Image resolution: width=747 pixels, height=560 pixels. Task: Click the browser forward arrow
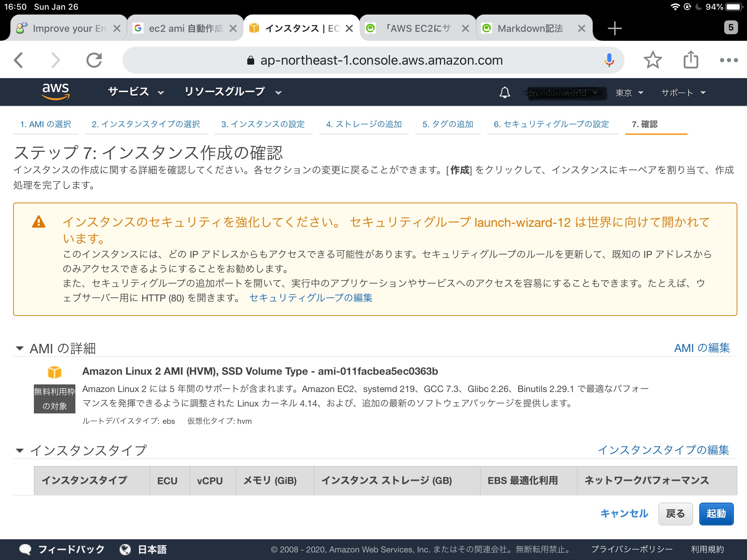pos(55,60)
